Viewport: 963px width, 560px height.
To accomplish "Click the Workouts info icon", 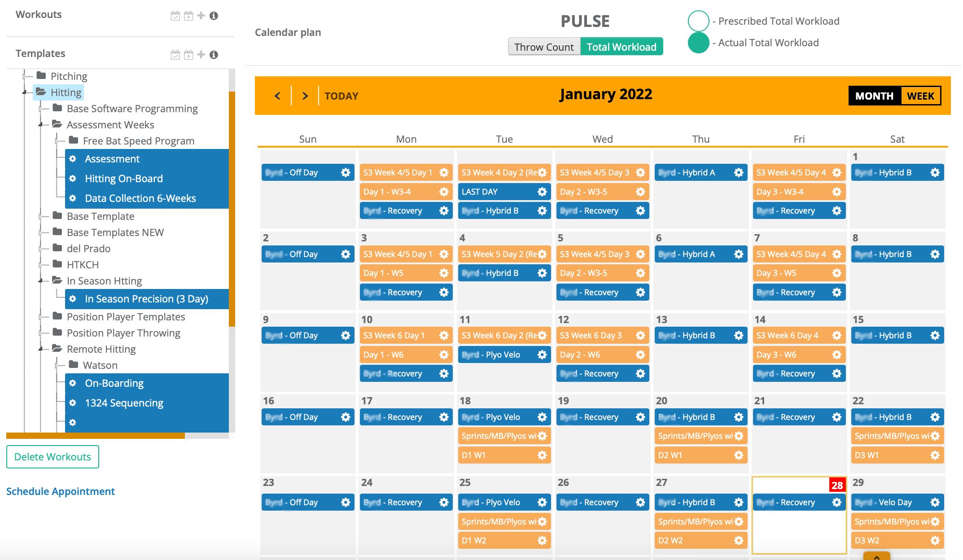I will 214,16.
